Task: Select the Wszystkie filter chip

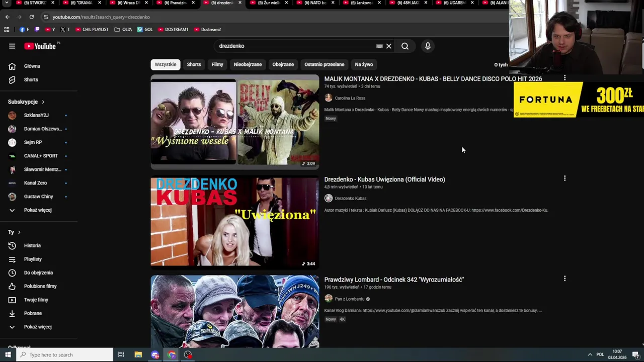Action: pyautogui.click(x=166, y=64)
